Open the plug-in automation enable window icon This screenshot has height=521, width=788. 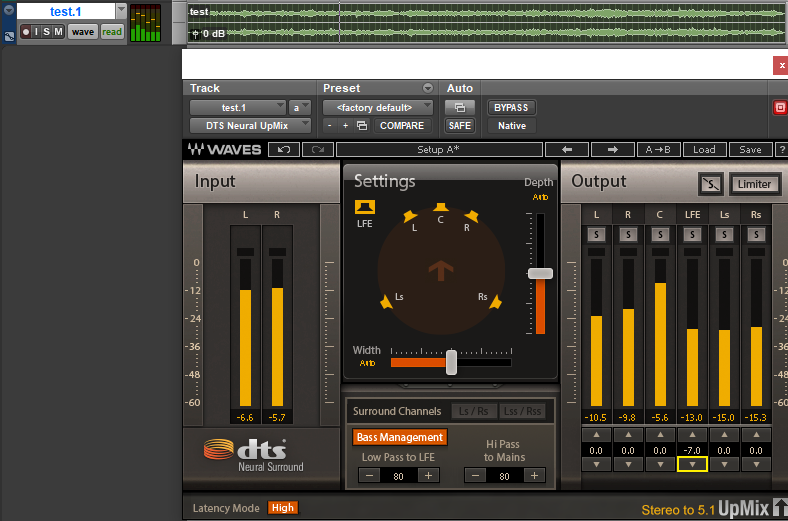[460, 108]
